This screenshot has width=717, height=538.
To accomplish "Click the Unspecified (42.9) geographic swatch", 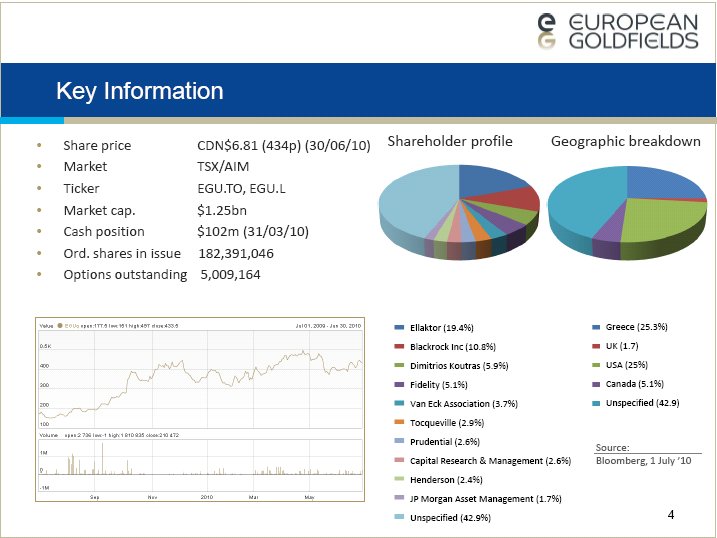I will tap(596, 403).
